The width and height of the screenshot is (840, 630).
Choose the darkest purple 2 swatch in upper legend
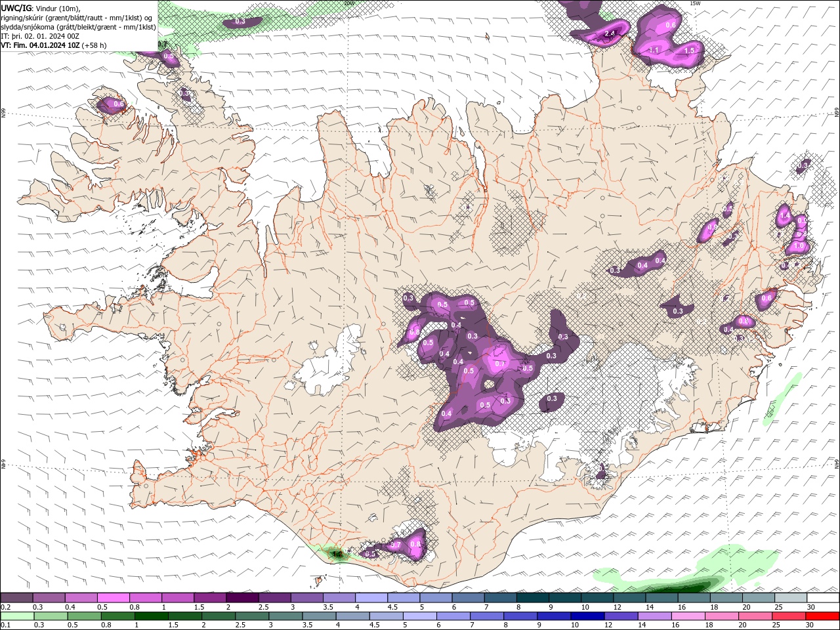pyautogui.click(x=242, y=598)
